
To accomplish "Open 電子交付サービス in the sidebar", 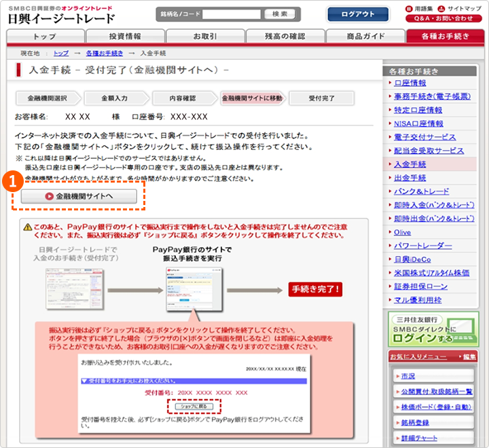I will pos(424,137).
